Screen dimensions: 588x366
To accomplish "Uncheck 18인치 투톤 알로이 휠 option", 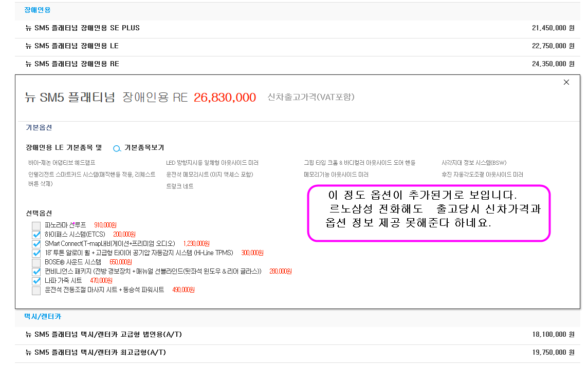I will pos(36,253).
